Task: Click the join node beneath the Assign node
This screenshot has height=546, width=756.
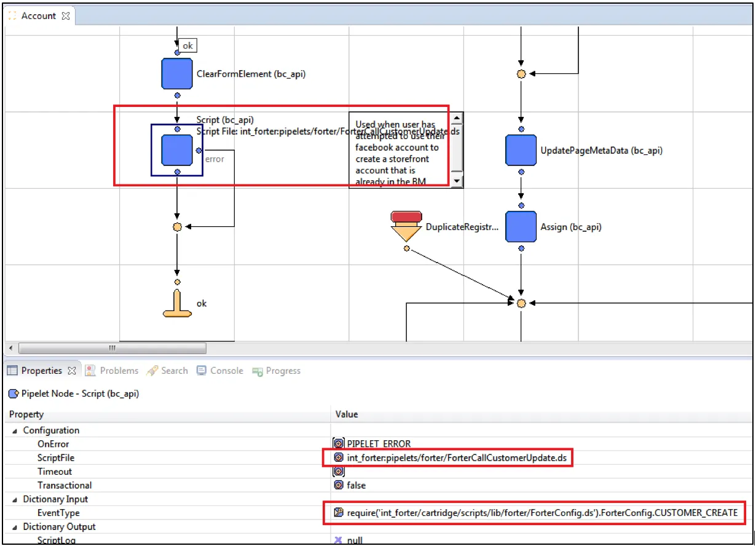Action: coord(521,303)
